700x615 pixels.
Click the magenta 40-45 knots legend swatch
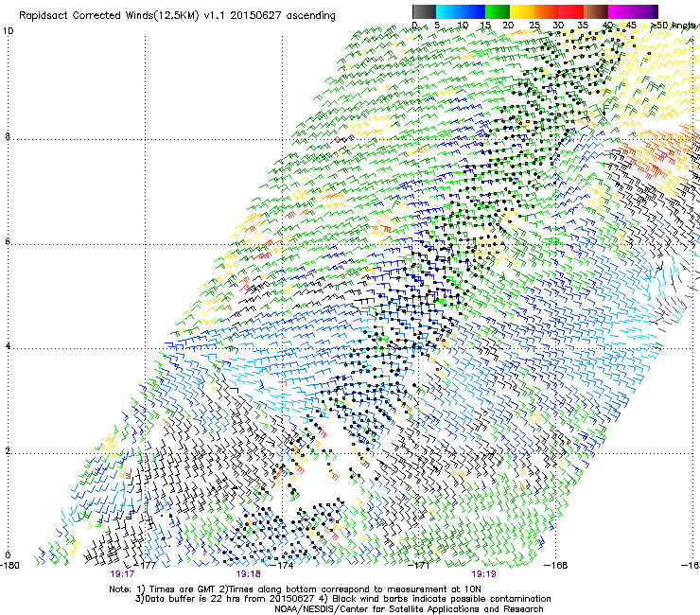[621, 11]
